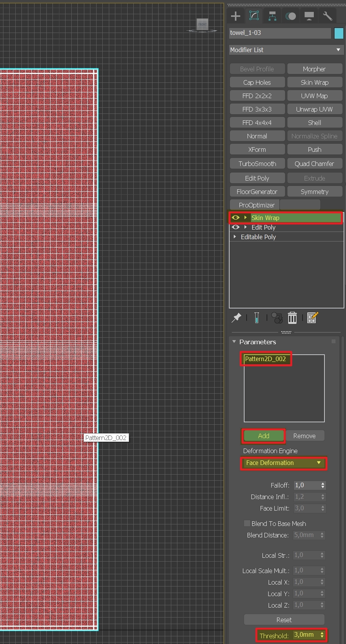Apply the Skin Wrap modifier button
This screenshot has height=644, width=346.
pyautogui.click(x=315, y=82)
